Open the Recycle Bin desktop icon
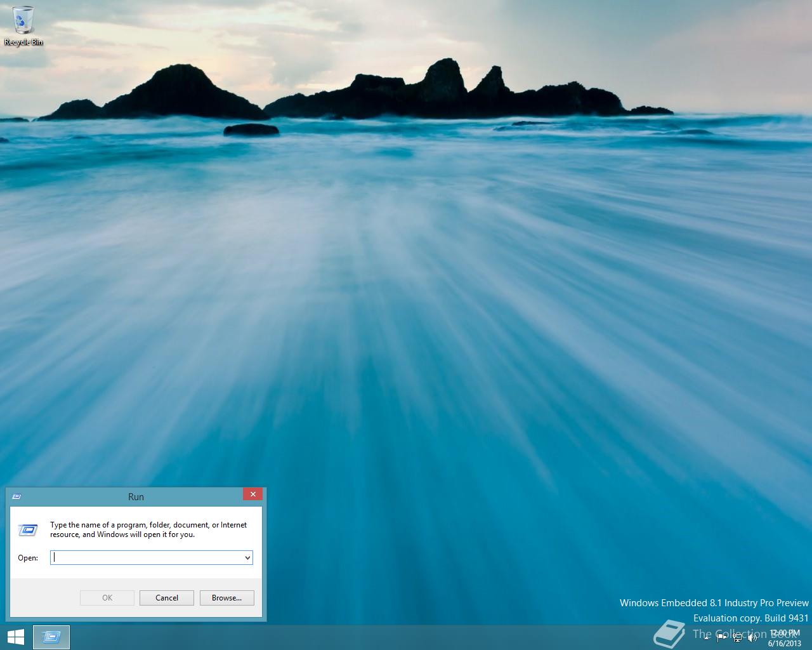 click(23, 25)
